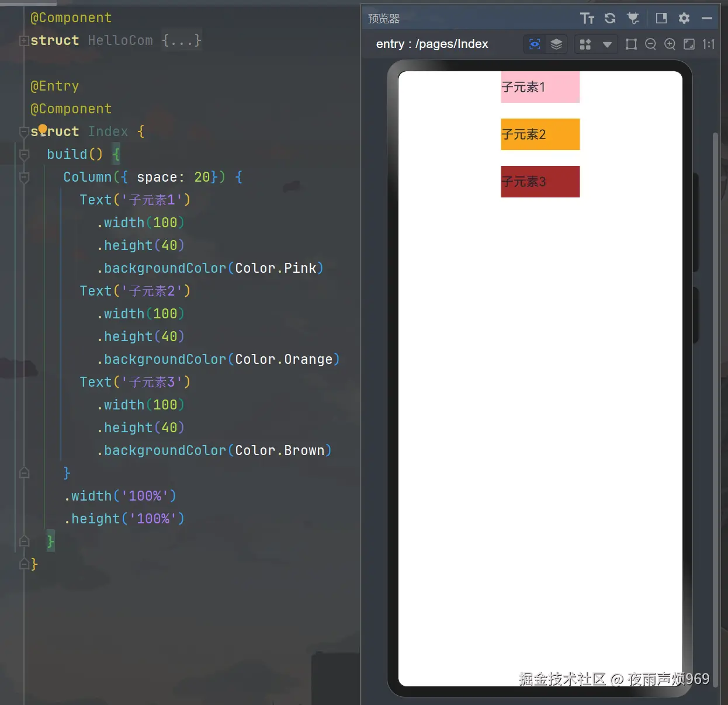Click fold end marker beside build closing brace
Screen dimensions: 728x705
click(24, 541)
